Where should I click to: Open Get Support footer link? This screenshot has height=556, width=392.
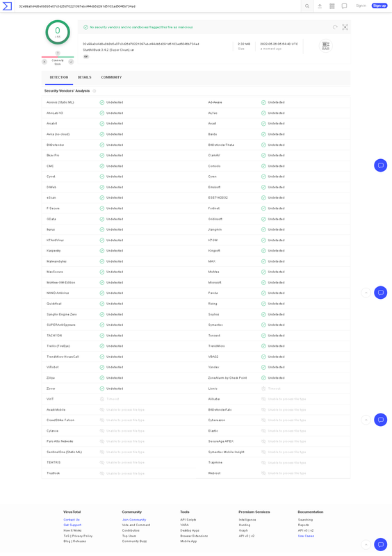pyautogui.click(x=72, y=525)
